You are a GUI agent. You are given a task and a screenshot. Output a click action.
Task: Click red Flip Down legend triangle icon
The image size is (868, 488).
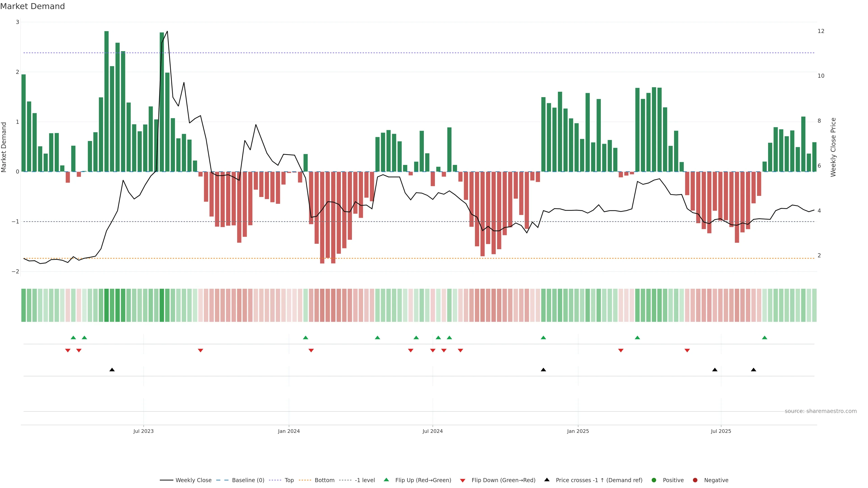pos(463,481)
